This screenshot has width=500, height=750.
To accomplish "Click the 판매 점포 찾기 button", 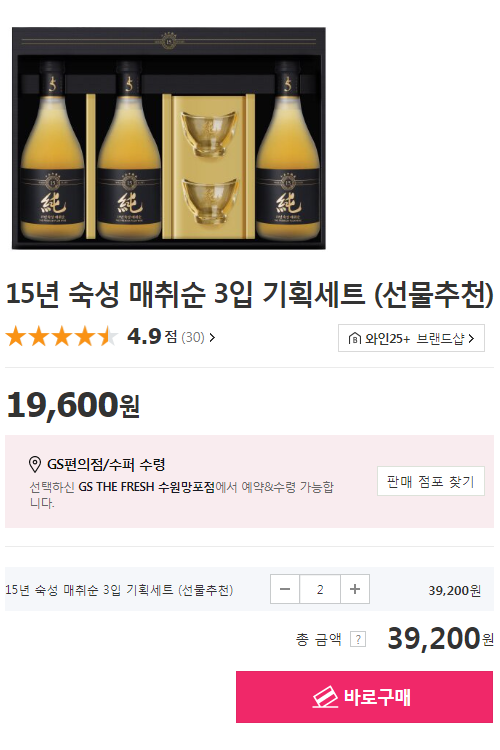I will pyautogui.click(x=431, y=481).
